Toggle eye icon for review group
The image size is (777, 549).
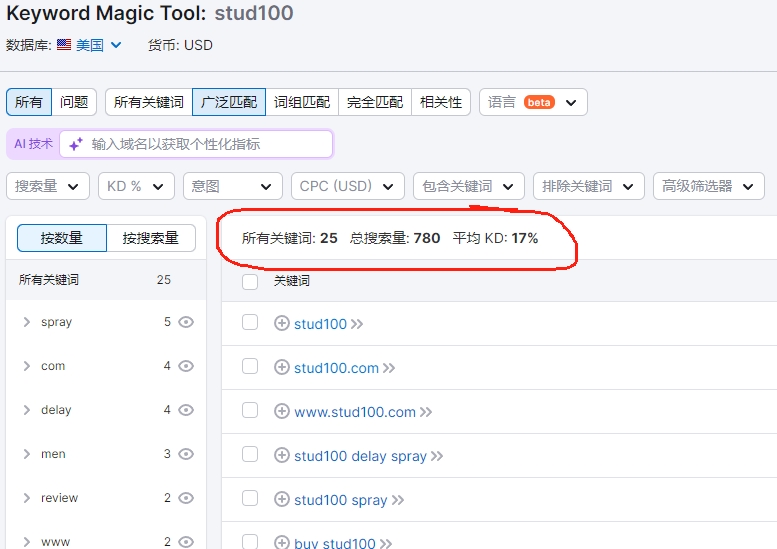pos(186,498)
